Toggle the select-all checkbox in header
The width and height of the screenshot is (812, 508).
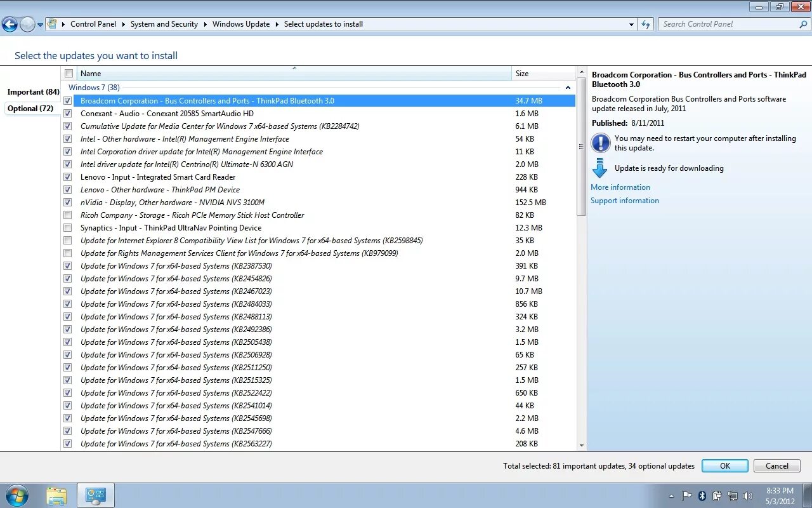(69, 74)
